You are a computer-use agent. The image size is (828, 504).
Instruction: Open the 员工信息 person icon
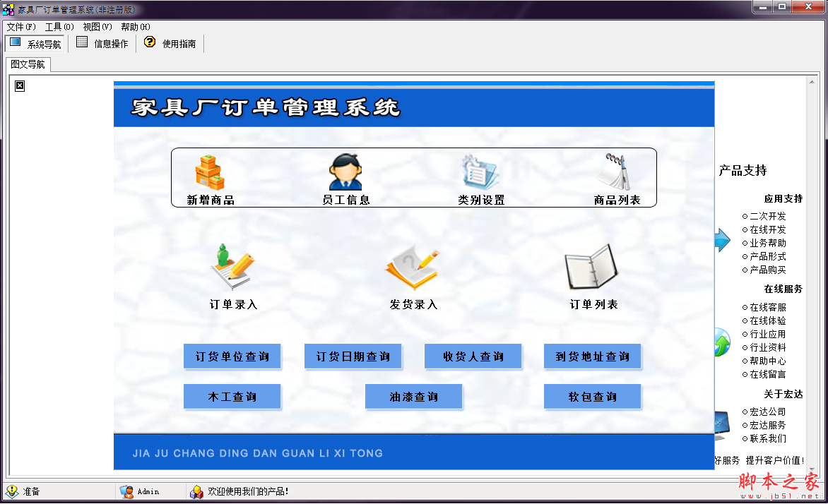[345, 172]
